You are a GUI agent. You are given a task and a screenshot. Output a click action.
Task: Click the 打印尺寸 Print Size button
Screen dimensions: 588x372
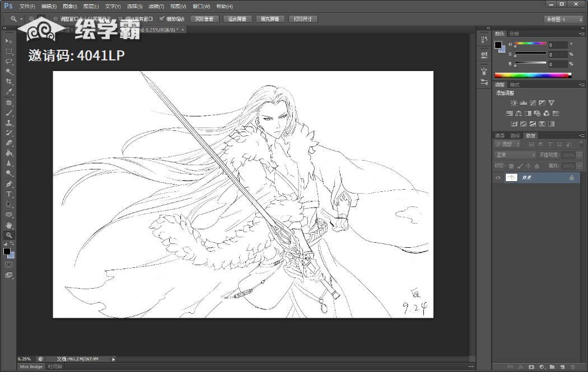coord(303,18)
